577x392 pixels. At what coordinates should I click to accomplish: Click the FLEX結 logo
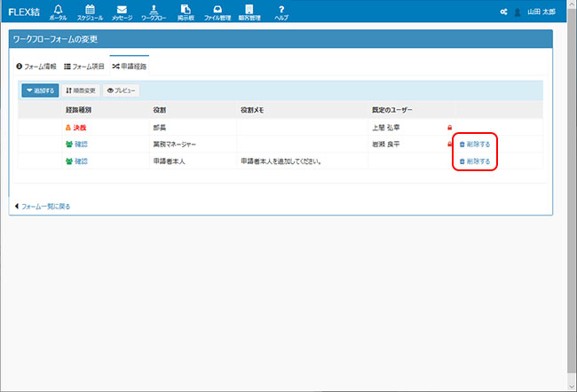click(x=24, y=12)
